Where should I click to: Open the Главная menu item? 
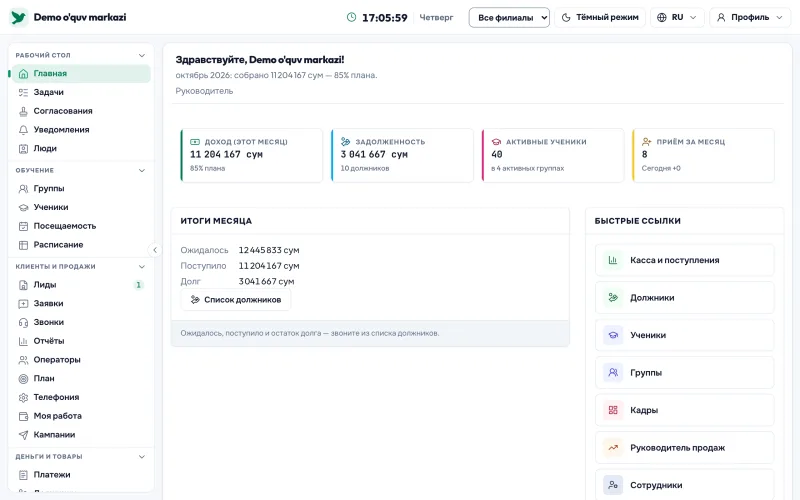(81, 74)
